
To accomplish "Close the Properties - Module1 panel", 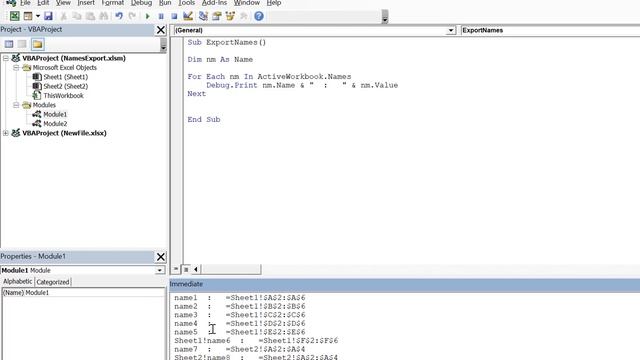I will pos(161,256).
